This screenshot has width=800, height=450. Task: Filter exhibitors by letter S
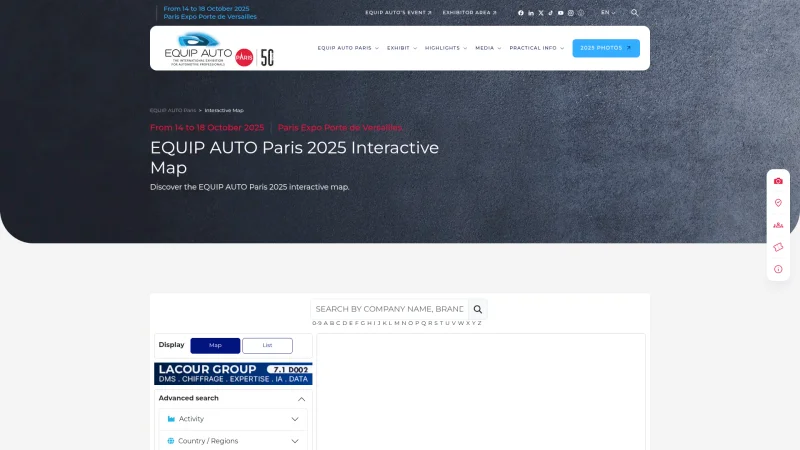tap(436, 323)
